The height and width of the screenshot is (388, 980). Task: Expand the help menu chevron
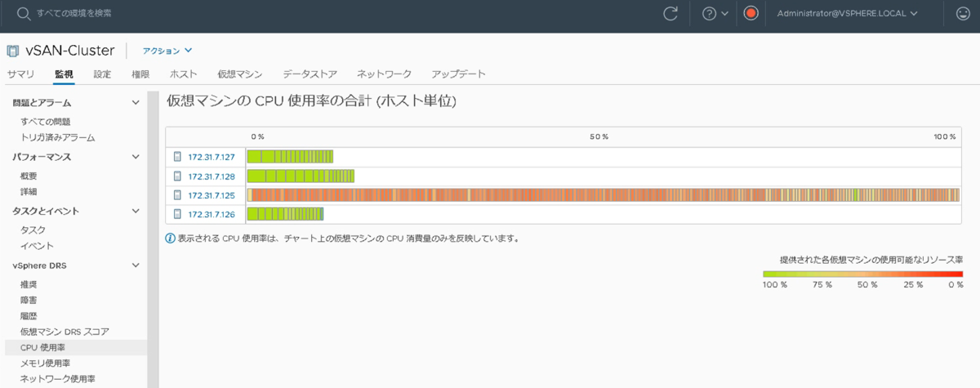click(x=724, y=13)
